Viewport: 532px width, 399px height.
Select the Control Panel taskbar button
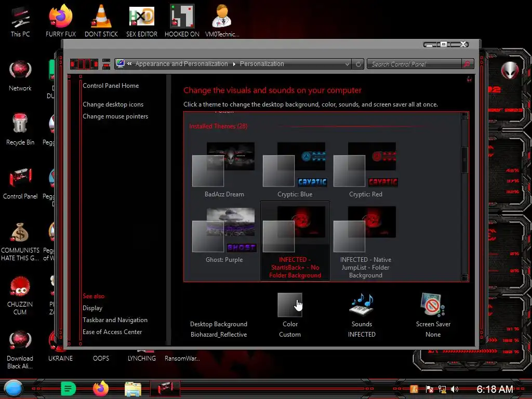click(x=165, y=389)
